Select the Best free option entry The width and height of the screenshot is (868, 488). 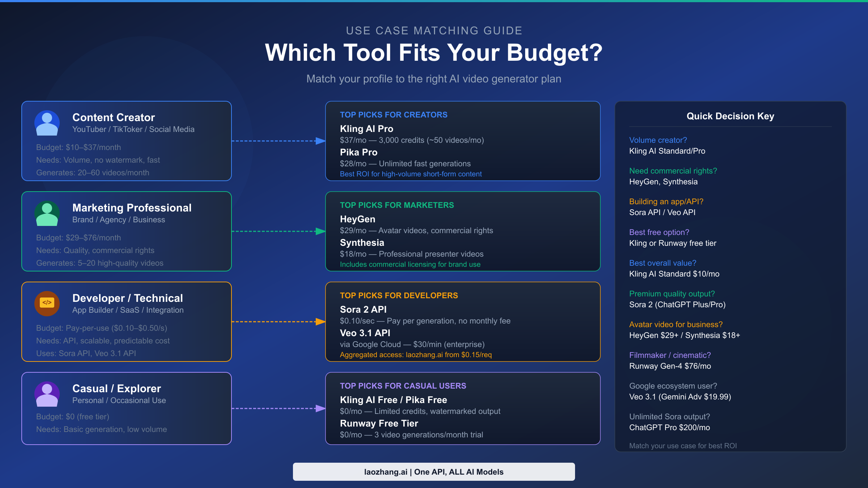(659, 232)
